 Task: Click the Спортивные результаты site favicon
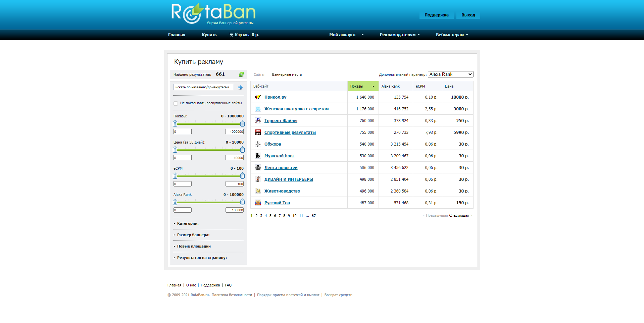coord(258,132)
